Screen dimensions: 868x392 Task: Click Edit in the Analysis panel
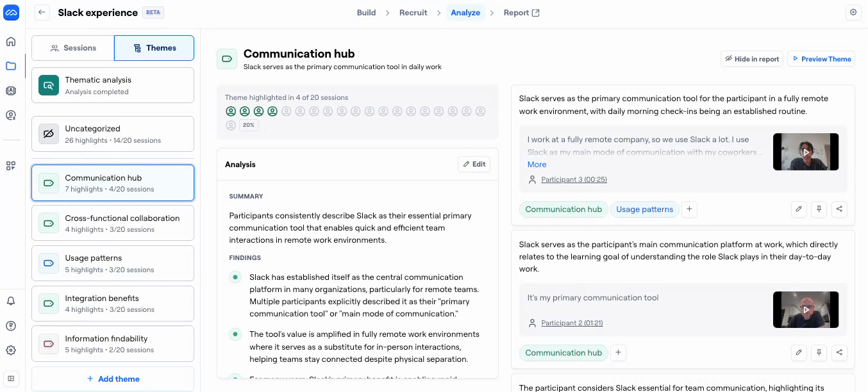[474, 164]
